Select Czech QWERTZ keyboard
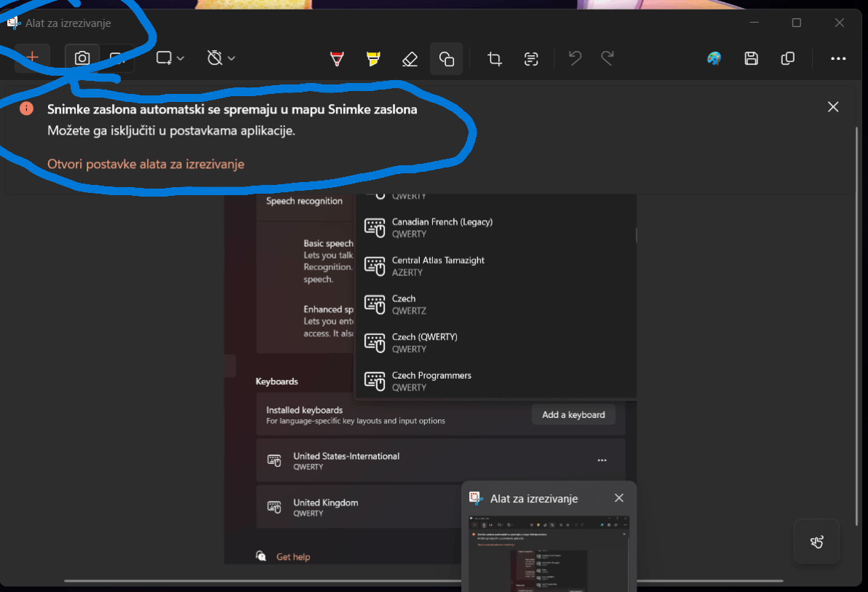Screen dimensions: 868x592 [x=495, y=304]
